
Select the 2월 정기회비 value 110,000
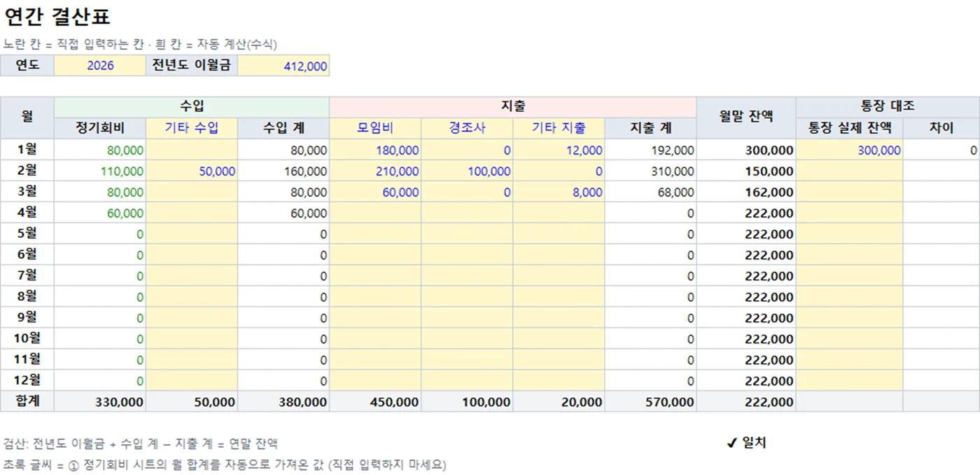[x=100, y=171]
